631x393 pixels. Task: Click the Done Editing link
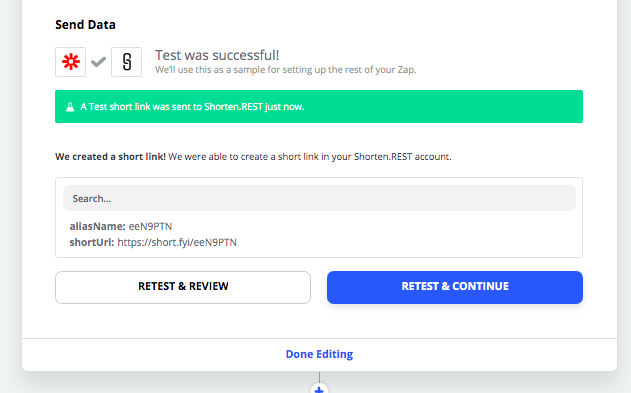tap(319, 354)
